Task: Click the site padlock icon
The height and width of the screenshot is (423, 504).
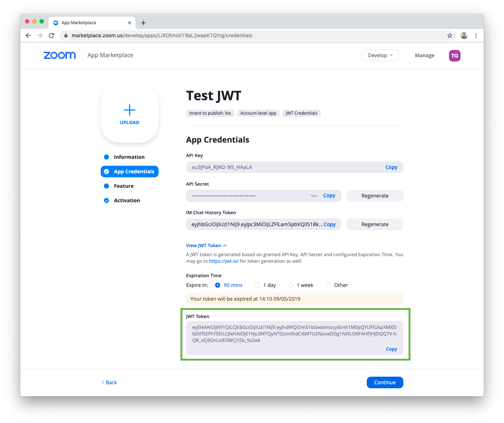Action: coord(66,35)
